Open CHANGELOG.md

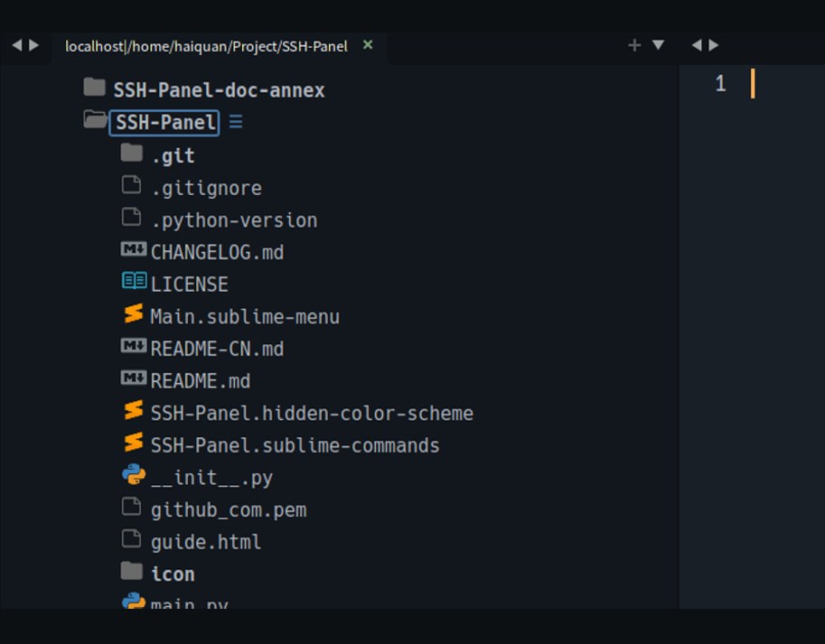pos(217,253)
